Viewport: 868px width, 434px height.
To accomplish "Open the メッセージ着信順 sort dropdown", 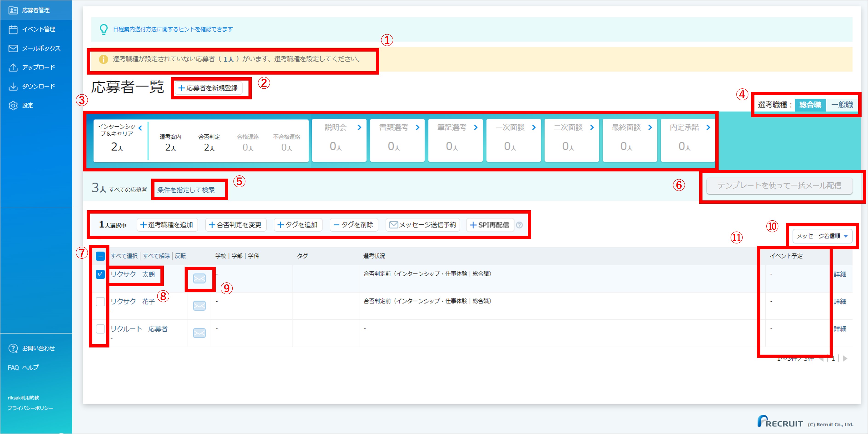I will (x=822, y=236).
